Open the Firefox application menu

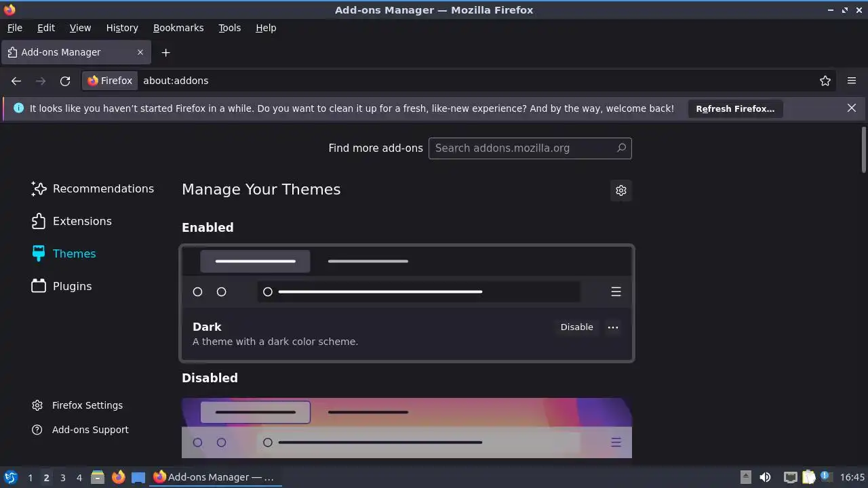pyautogui.click(x=852, y=81)
